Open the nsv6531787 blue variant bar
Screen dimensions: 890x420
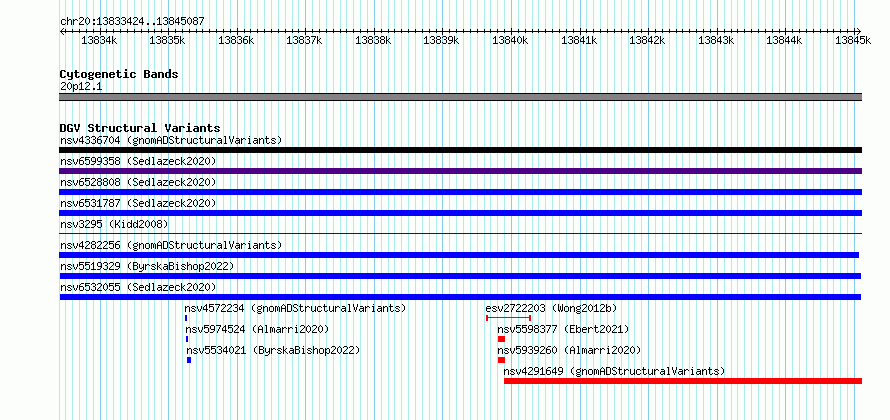[x=460, y=213]
